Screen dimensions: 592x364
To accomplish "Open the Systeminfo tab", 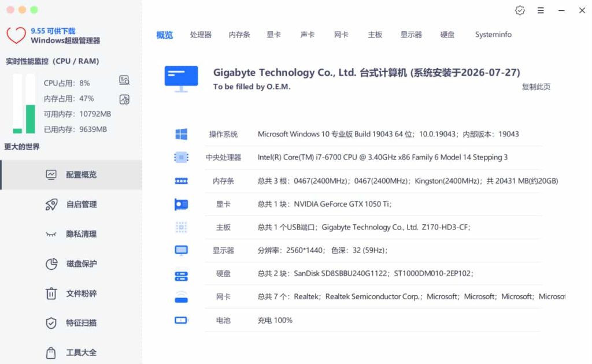I will click(x=493, y=35).
